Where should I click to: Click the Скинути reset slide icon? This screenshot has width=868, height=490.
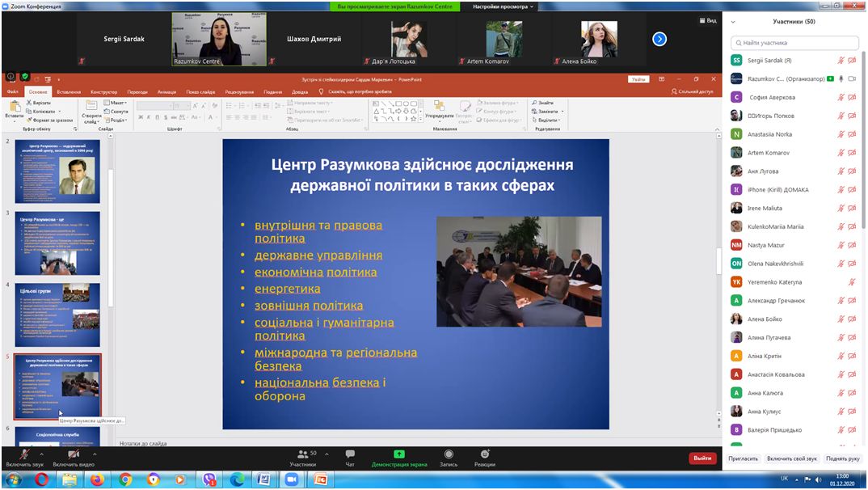pos(107,112)
